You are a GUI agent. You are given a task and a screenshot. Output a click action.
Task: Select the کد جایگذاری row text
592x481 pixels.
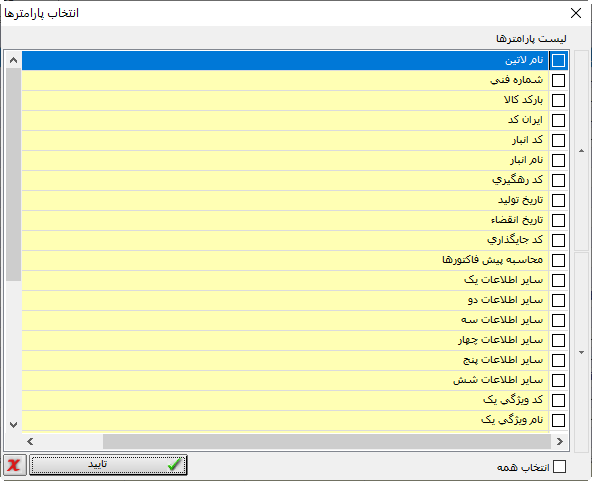click(x=515, y=240)
